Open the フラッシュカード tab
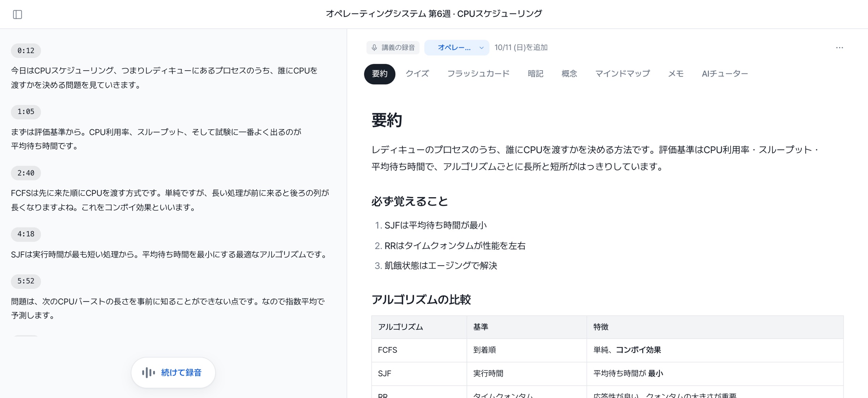 (x=478, y=74)
